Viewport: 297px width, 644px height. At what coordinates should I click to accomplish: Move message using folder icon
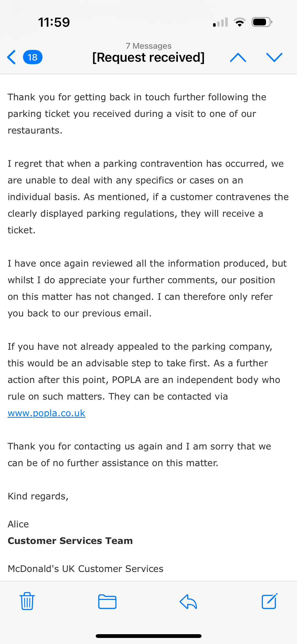(x=107, y=601)
